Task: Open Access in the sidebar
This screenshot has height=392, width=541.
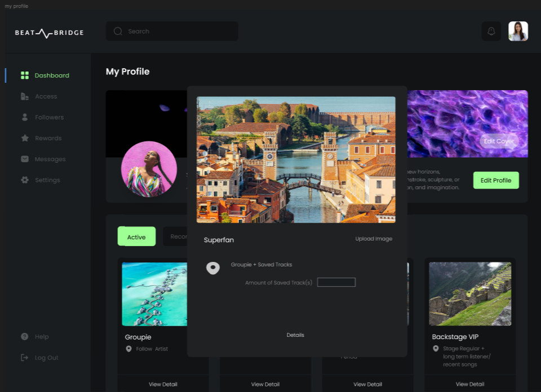Action: (46, 96)
